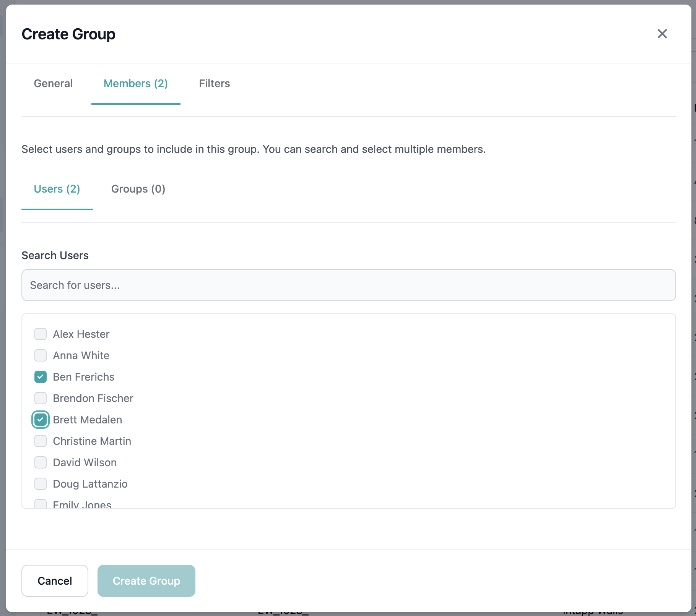Viewport: 696px width, 616px height.
Task: Click the Doug Lattanzio name label
Action: point(90,484)
